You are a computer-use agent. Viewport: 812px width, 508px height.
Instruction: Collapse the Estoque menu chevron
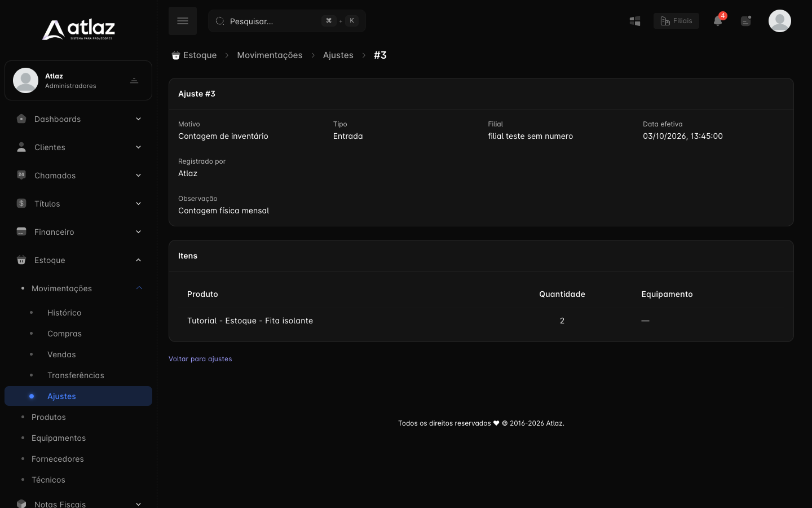pos(138,260)
